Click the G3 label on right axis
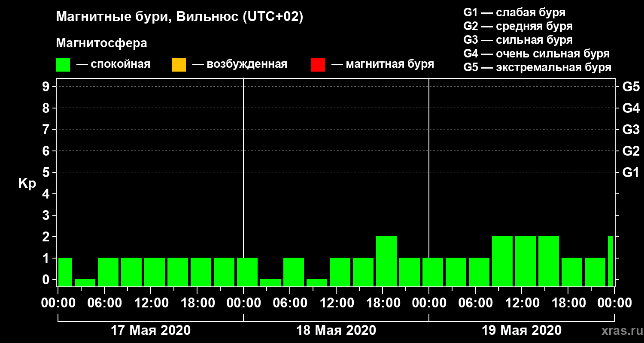Image resolution: width=644 pixels, height=343 pixels. [x=631, y=130]
